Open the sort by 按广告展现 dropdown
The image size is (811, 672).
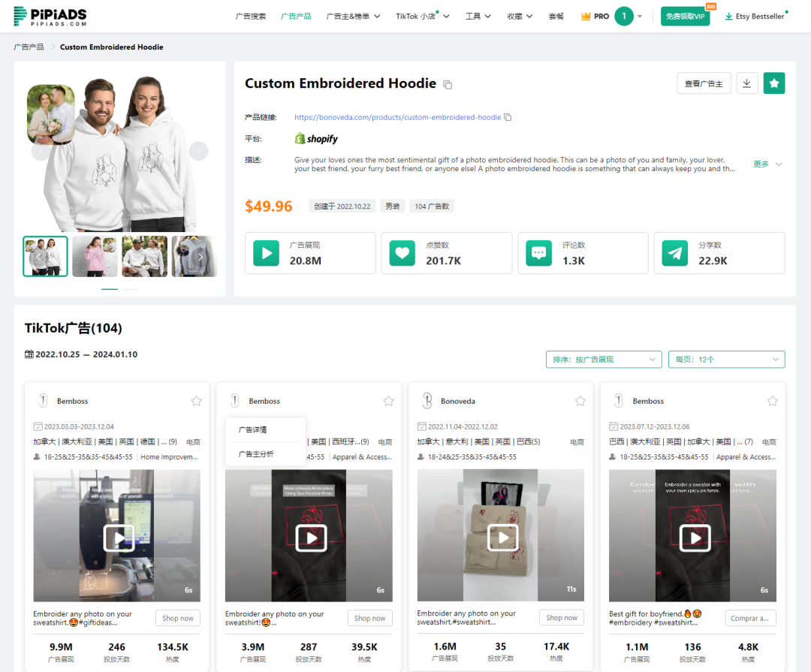pos(604,360)
